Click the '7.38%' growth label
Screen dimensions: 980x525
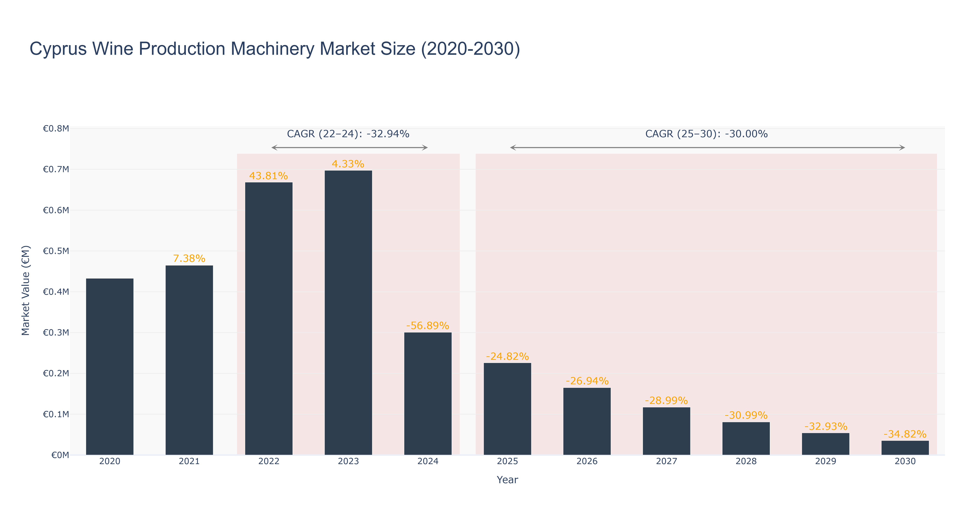pyautogui.click(x=189, y=259)
